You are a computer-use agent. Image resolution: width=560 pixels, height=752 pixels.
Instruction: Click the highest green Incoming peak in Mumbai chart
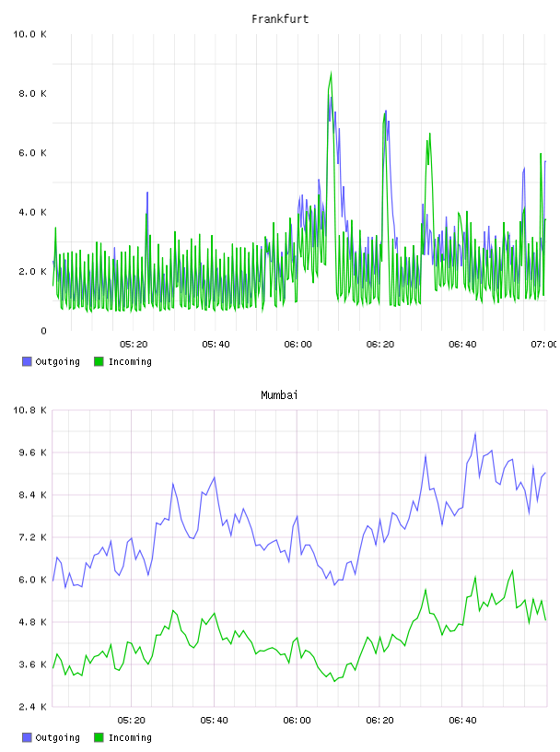(512, 571)
